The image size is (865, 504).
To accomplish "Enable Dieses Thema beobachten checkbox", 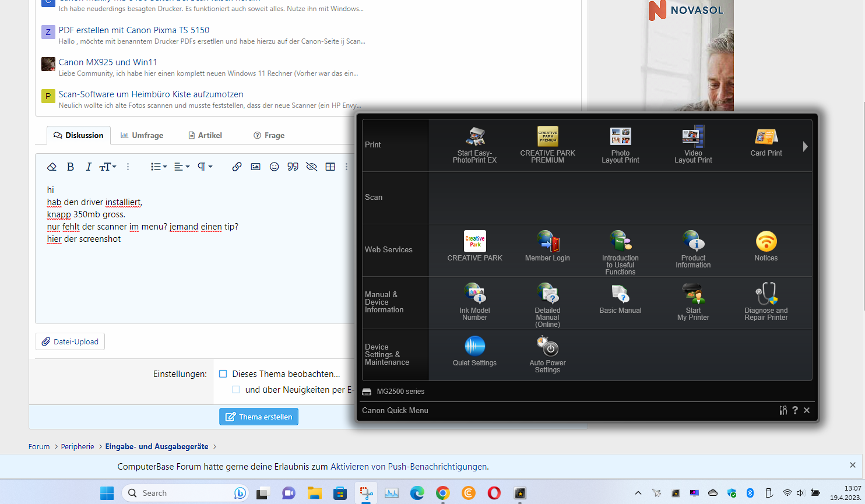I will click(223, 374).
